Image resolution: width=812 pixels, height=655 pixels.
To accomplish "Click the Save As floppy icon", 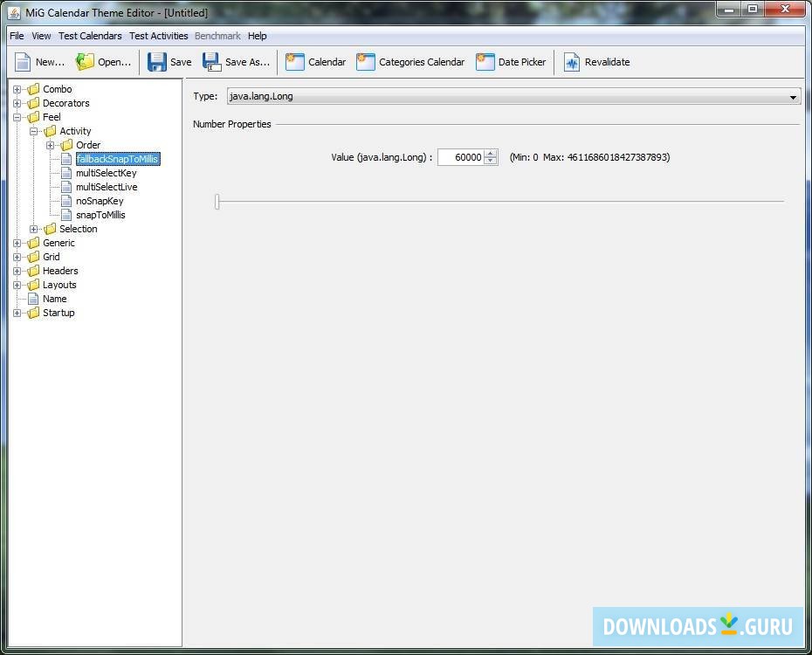I will coord(212,62).
